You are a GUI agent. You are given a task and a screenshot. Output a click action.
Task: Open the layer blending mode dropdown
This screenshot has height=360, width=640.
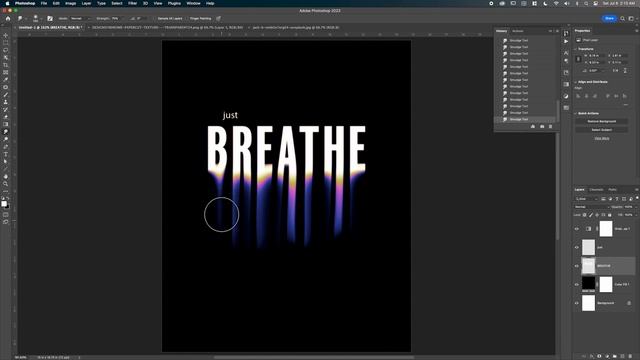tap(591, 207)
